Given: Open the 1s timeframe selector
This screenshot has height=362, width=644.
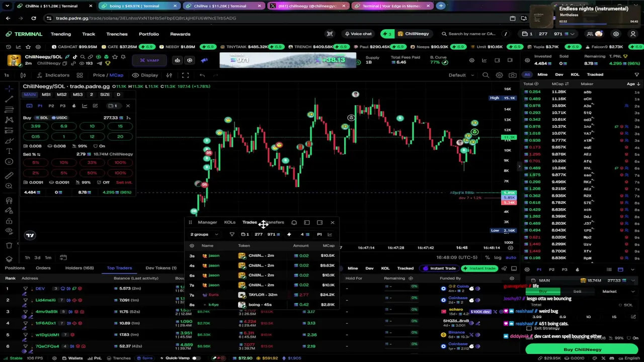Looking at the screenshot, I should [x=7, y=75].
